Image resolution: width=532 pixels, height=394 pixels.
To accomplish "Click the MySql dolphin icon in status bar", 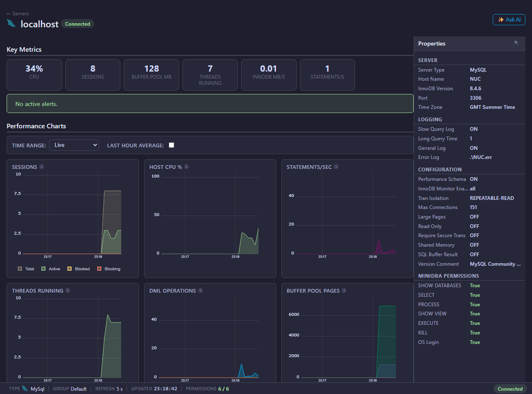I will click(x=25, y=389).
